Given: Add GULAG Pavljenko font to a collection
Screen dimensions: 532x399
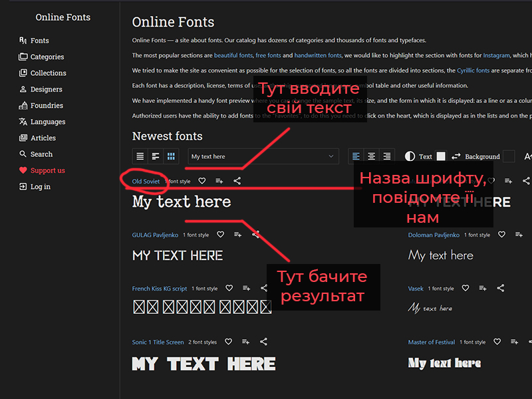Looking at the screenshot, I should [x=238, y=235].
